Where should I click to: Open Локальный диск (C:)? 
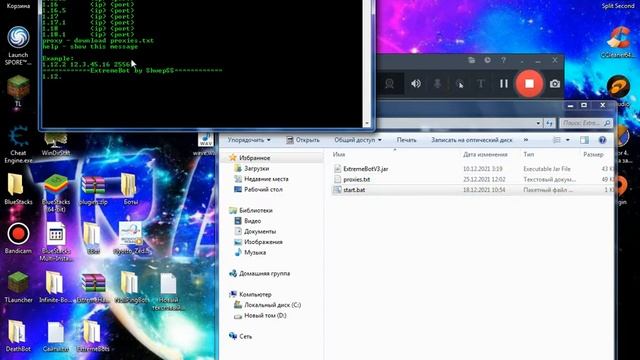click(272, 305)
